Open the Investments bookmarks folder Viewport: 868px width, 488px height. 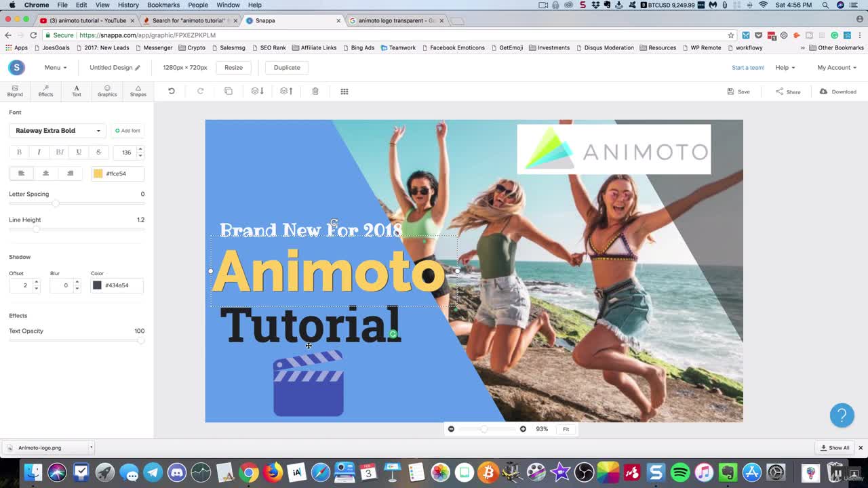(549, 47)
